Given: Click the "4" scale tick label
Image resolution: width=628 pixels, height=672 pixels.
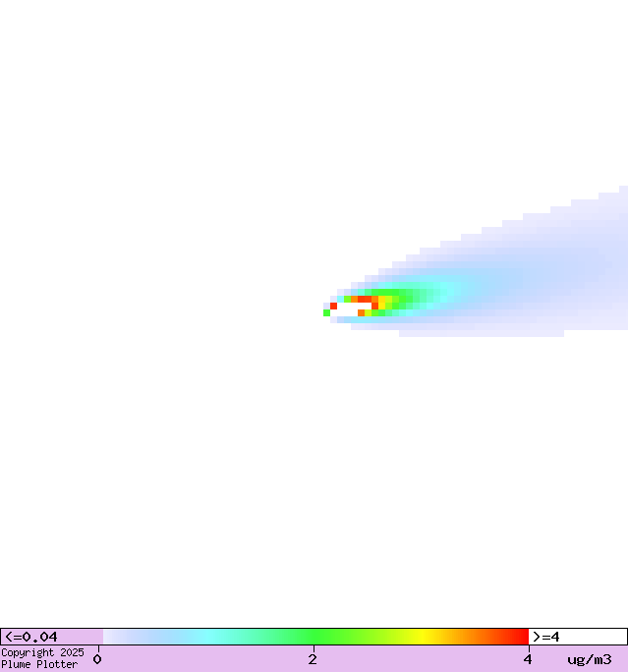Looking at the screenshot, I should [x=528, y=659].
